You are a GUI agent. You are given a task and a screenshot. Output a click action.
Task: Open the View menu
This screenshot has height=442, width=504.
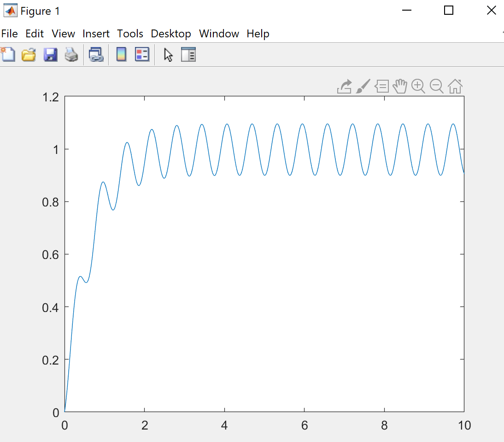tap(63, 34)
